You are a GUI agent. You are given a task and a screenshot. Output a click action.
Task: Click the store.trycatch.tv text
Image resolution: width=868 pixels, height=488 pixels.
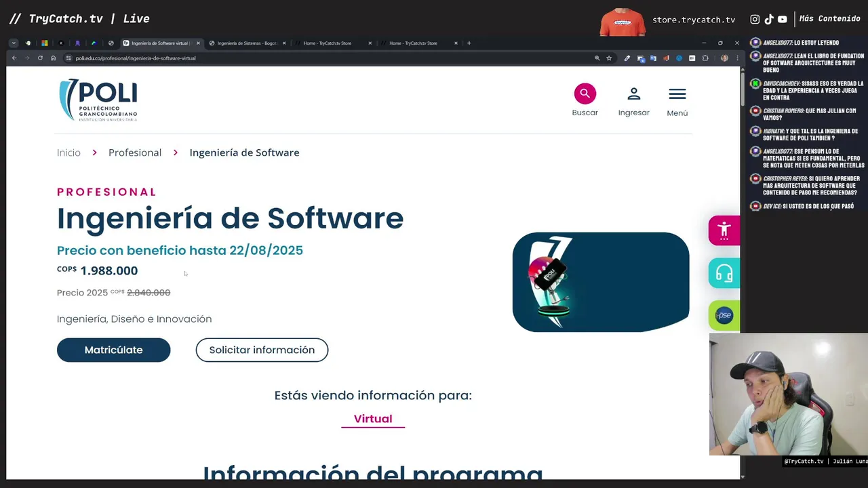pos(694,20)
